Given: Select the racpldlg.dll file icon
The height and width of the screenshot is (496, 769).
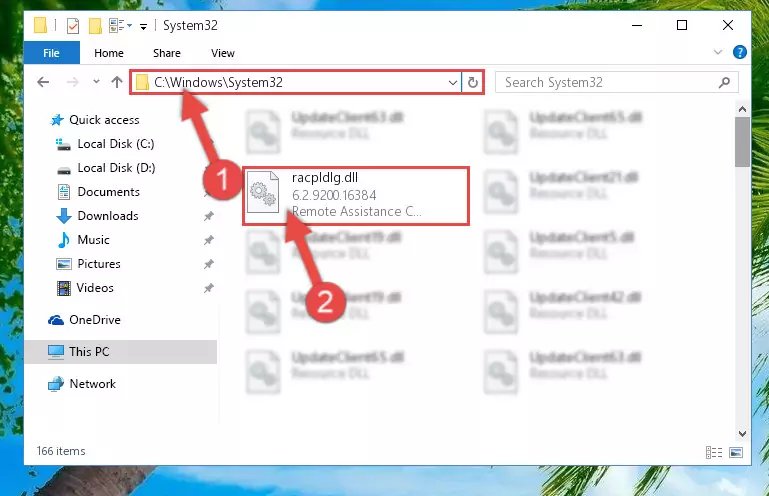Looking at the screenshot, I should tap(263, 192).
